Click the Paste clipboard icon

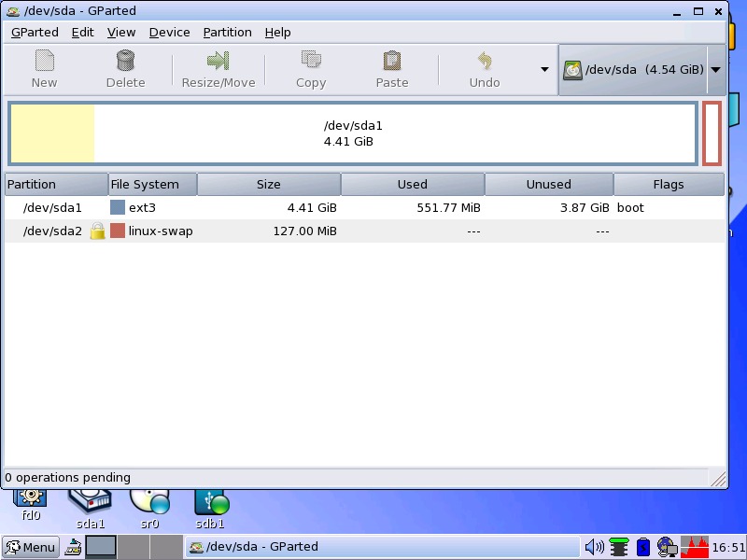[391, 61]
